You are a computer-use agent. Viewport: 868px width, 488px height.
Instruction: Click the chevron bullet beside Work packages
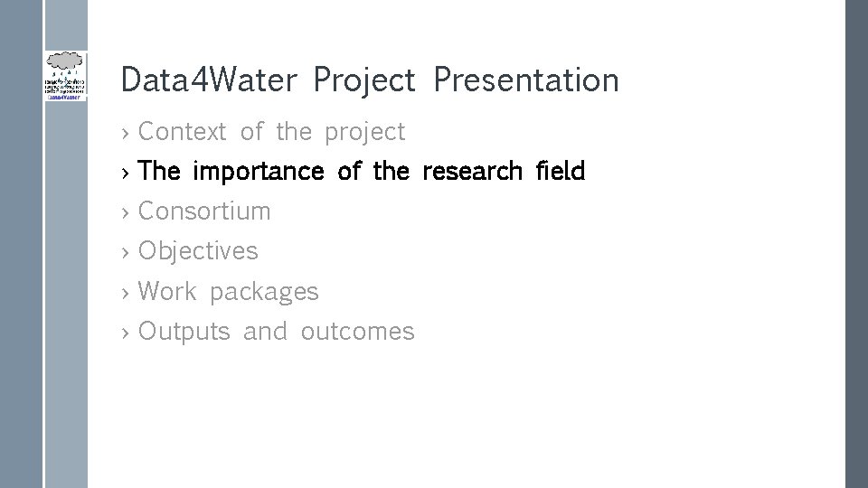[x=126, y=293]
